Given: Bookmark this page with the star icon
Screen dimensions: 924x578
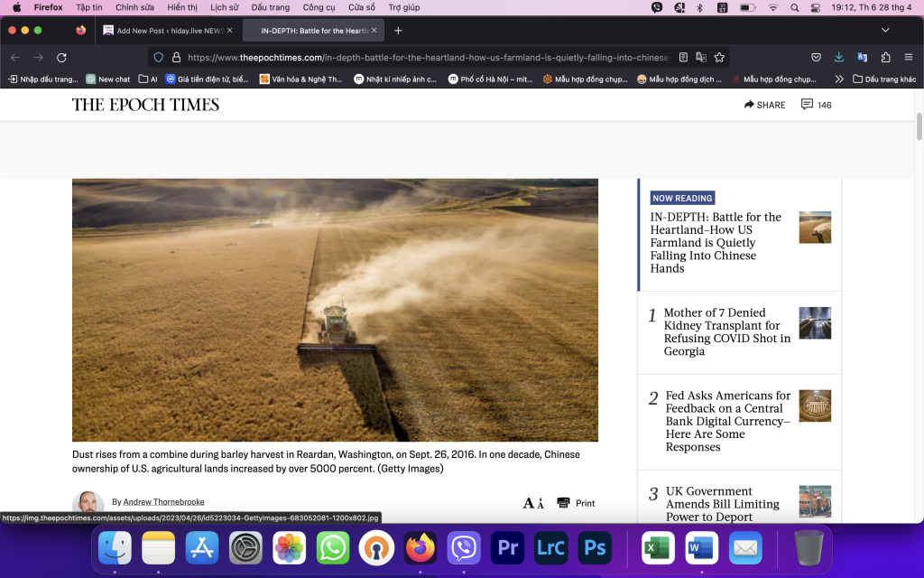Looking at the screenshot, I should click(719, 57).
